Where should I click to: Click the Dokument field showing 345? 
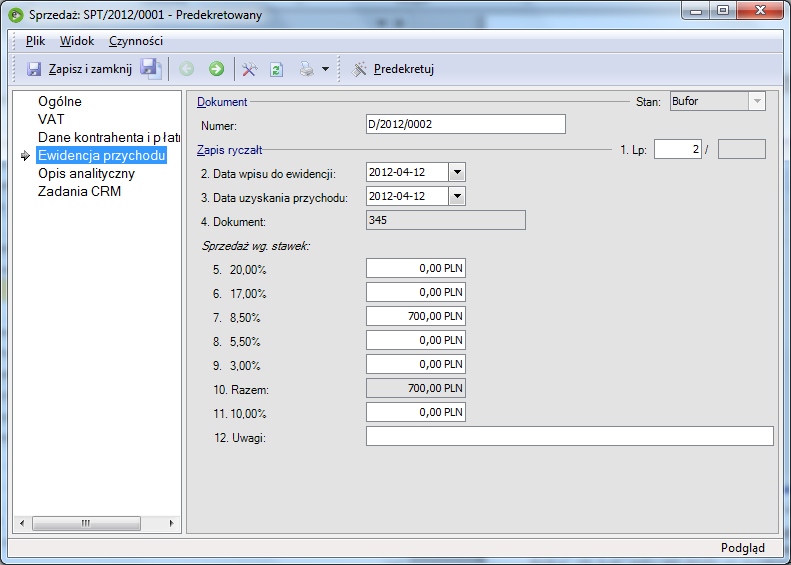(445, 220)
